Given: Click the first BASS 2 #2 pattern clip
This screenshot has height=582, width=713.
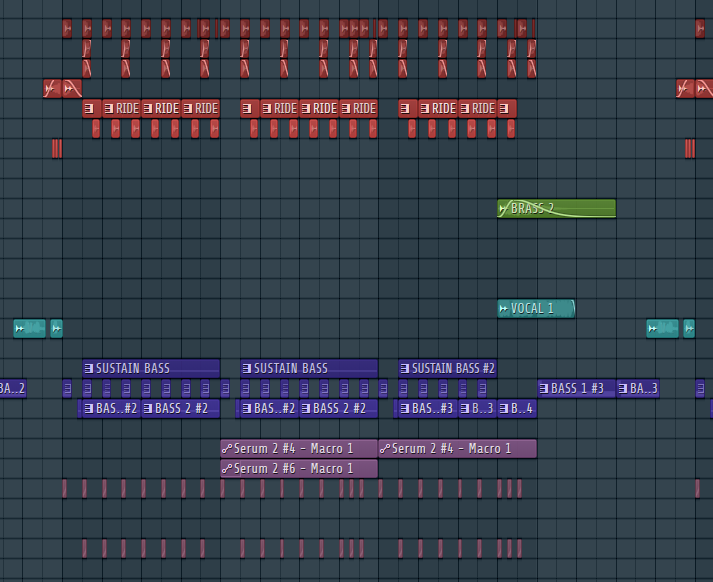Looking at the screenshot, I should point(178,408).
